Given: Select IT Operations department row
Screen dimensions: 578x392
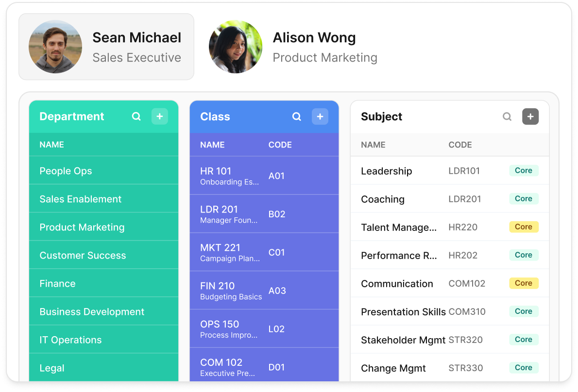Looking at the screenshot, I should point(103,340).
